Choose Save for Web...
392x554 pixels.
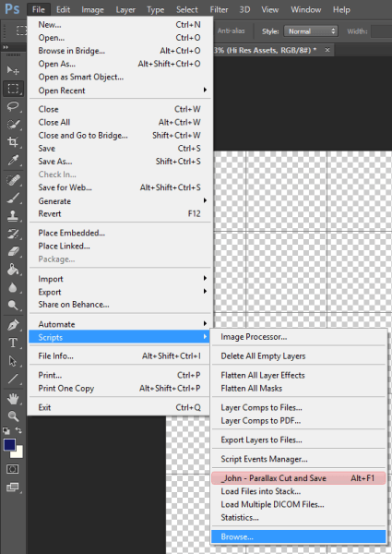(120, 187)
